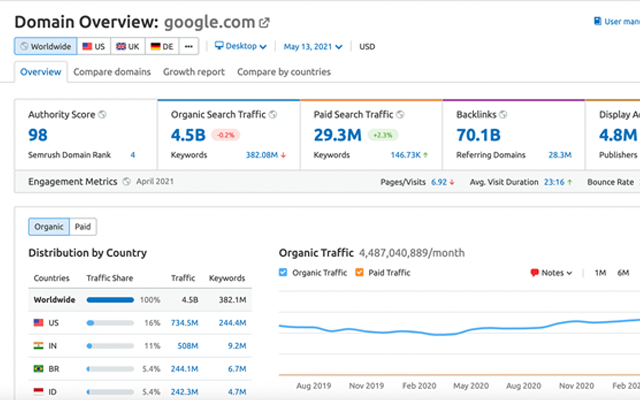
Task: Switch to Compare domains tab
Action: [112, 72]
